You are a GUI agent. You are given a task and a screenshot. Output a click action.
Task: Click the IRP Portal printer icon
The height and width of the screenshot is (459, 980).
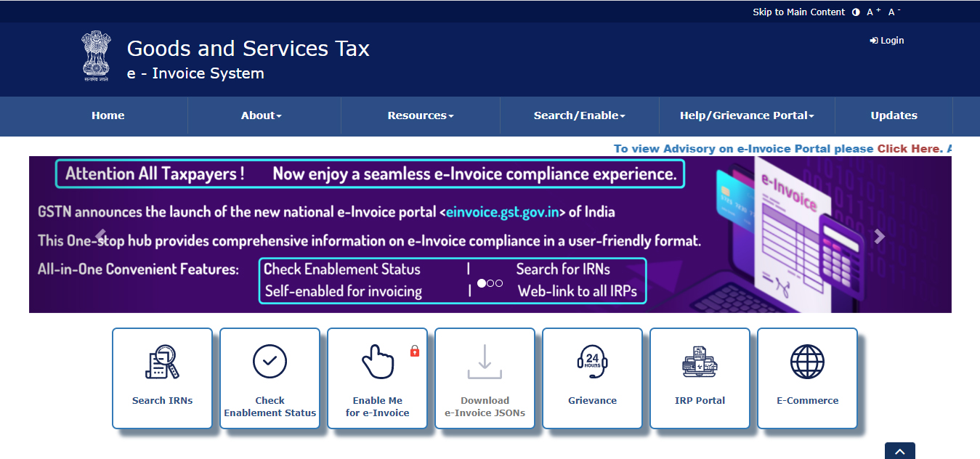pyautogui.click(x=700, y=361)
